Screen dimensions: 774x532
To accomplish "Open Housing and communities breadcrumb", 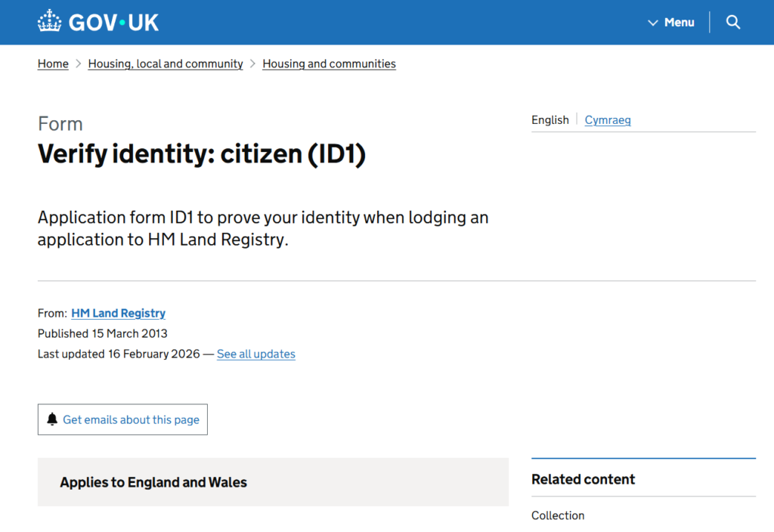I will [x=329, y=63].
